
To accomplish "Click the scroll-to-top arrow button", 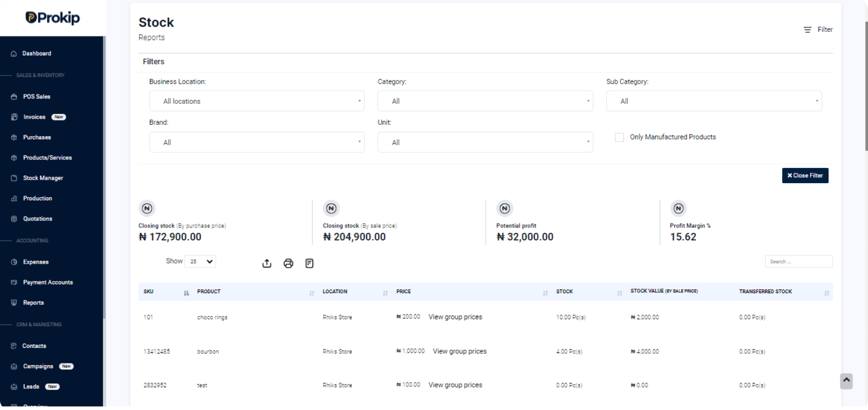I will (846, 381).
